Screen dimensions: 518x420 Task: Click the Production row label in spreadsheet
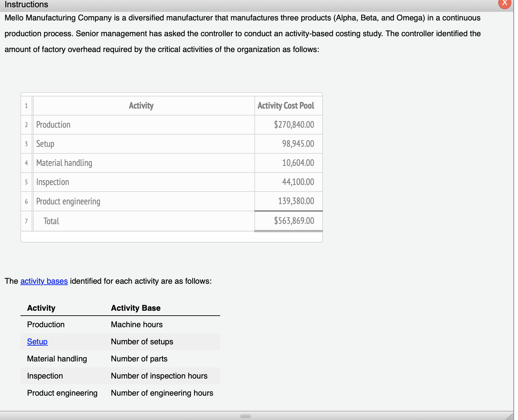pos(53,125)
